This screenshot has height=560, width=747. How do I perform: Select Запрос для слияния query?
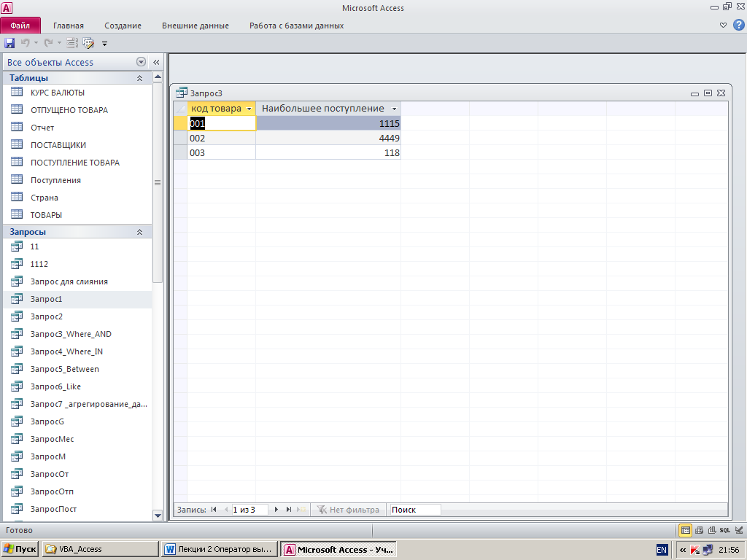(x=77, y=281)
